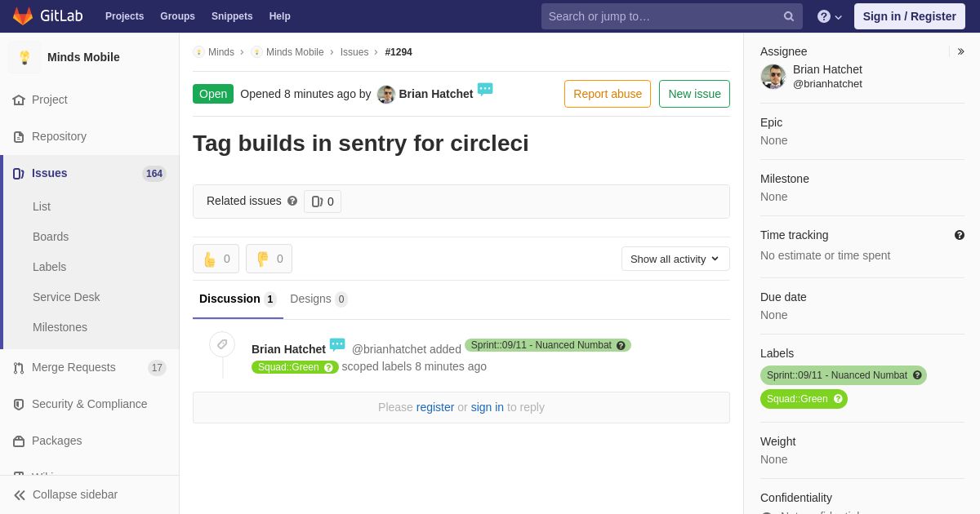This screenshot has width=980, height=514.
Task: Click the Issues breadcrumb link
Action: (354, 52)
